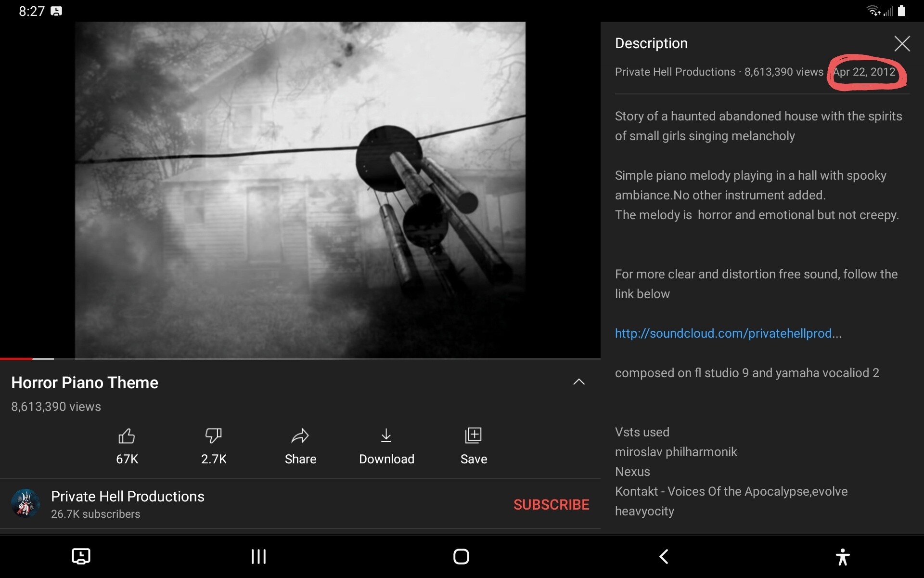924x578 pixels.
Task: Close the Description panel with X
Action: [x=902, y=44]
